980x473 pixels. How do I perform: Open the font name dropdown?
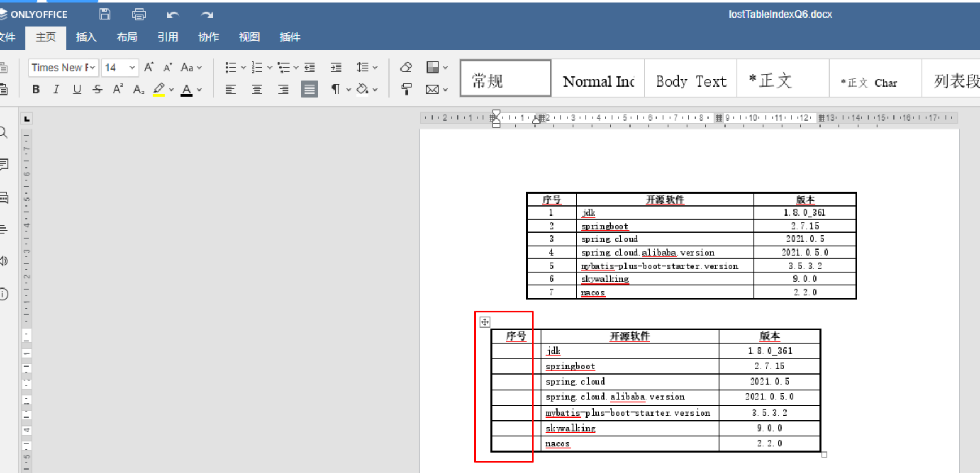[x=93, y=67]
